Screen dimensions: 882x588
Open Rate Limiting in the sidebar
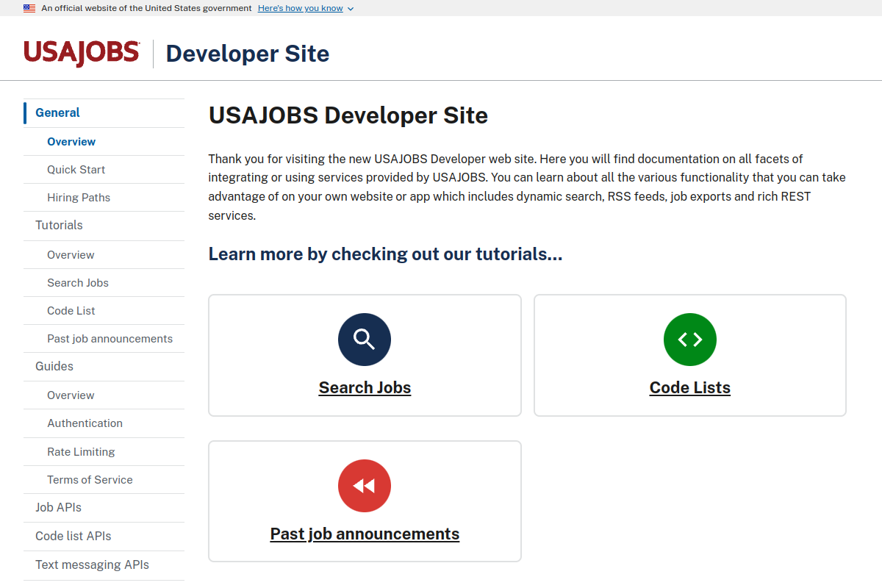click(x=104, y=452)
